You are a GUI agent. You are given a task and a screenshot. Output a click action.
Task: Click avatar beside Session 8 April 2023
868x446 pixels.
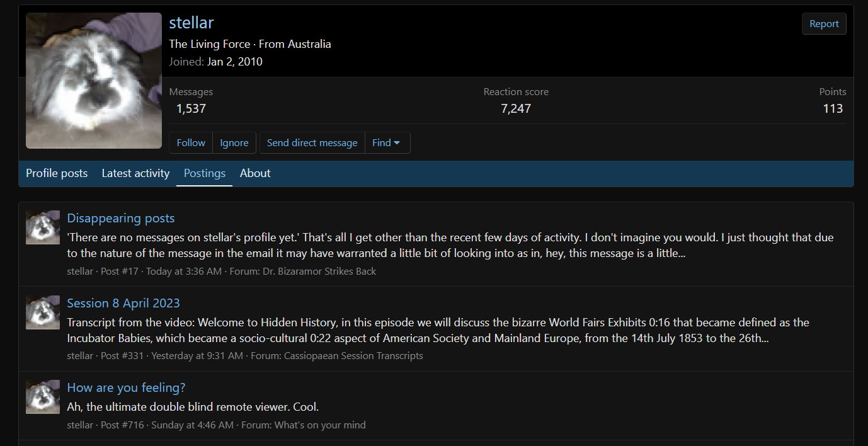pos(43,312)
